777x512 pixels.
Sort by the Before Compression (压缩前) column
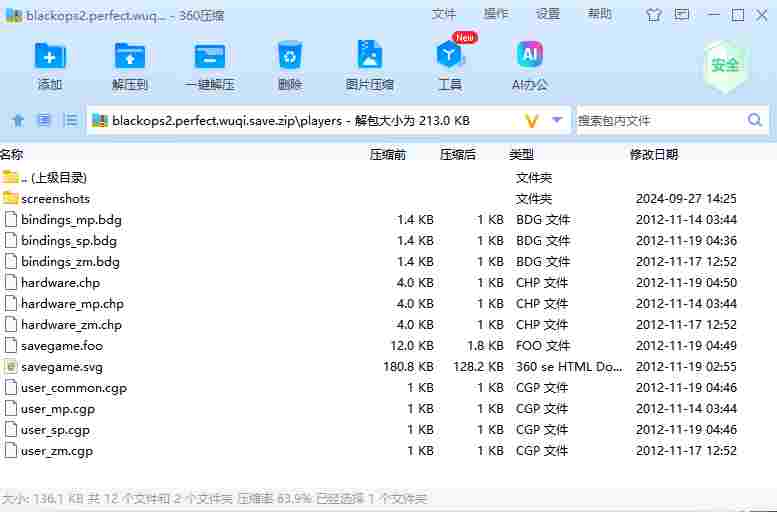click(388, 155)
